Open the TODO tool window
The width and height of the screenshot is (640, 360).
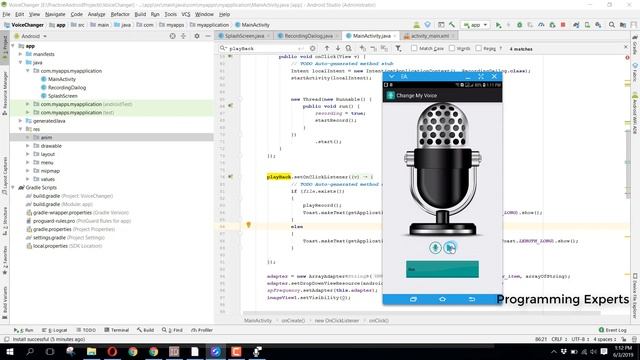[86, 330]
